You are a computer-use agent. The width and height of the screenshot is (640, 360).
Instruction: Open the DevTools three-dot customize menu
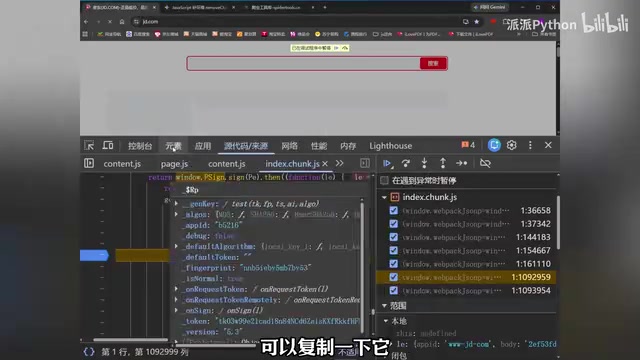point(530,145)
